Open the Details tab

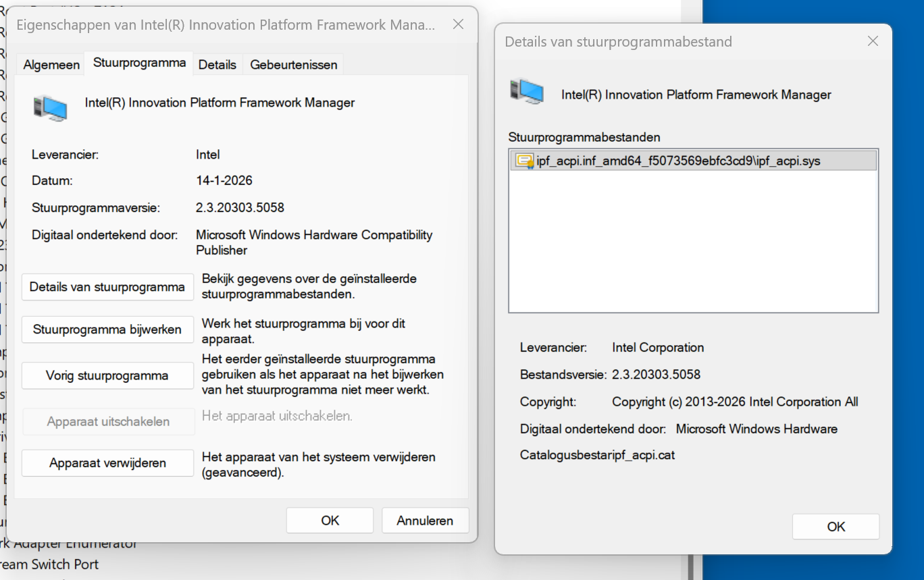point(217,65)
